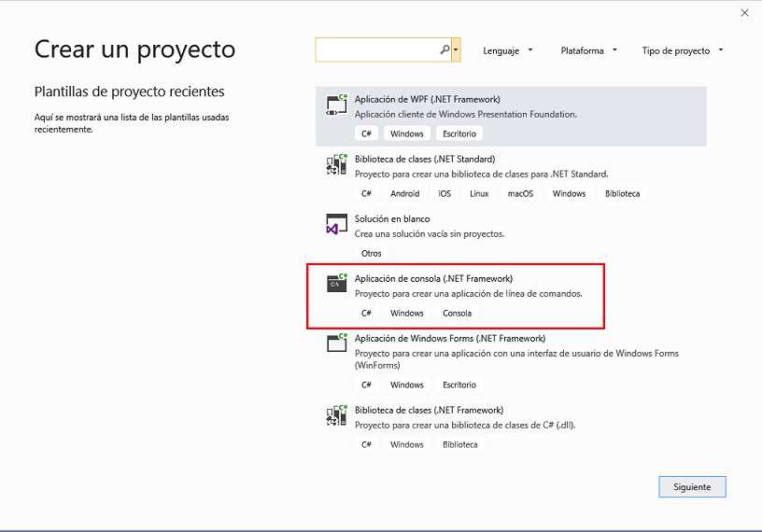The width and height of the screenshot is (762, 532).
Task: Click the Otros tag under Solución en blanco
Action: [x=372, y=253]
